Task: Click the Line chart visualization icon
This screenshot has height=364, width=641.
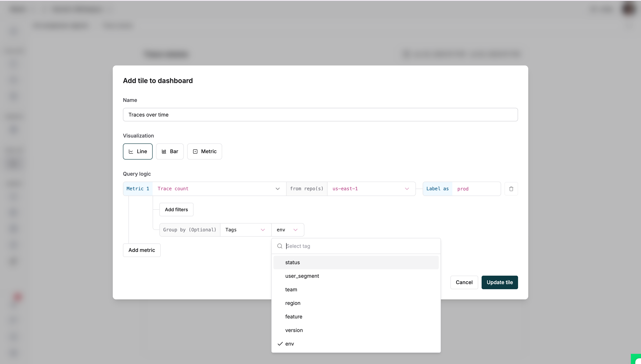Action: pyautogui.click(x=131, y=151)
